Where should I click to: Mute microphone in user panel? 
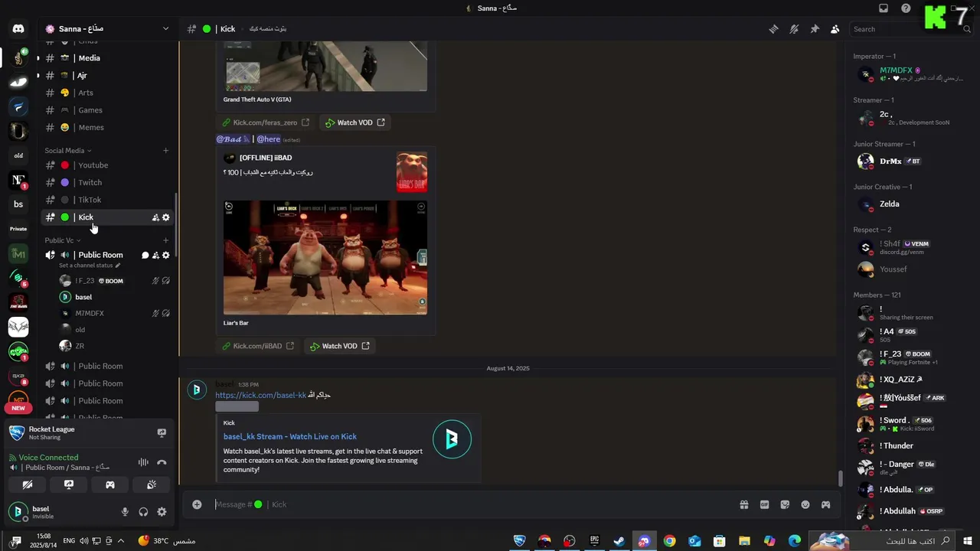[125, 512]
